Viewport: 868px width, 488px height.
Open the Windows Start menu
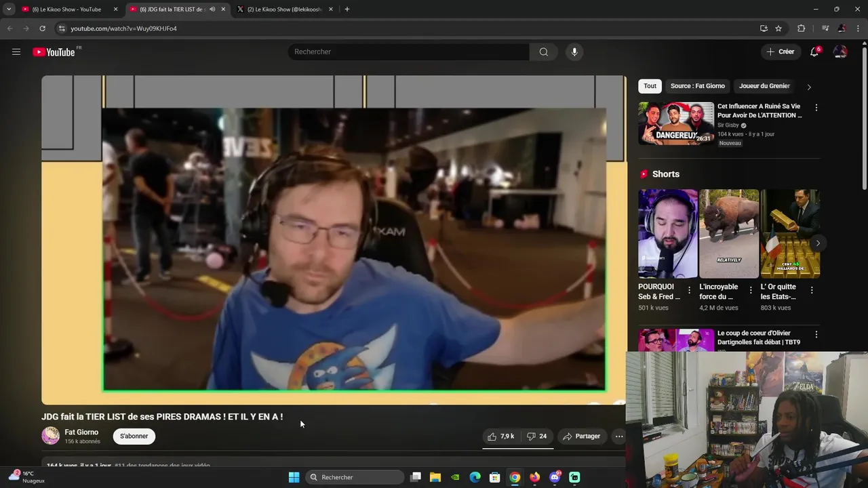[x=294, y=477]
